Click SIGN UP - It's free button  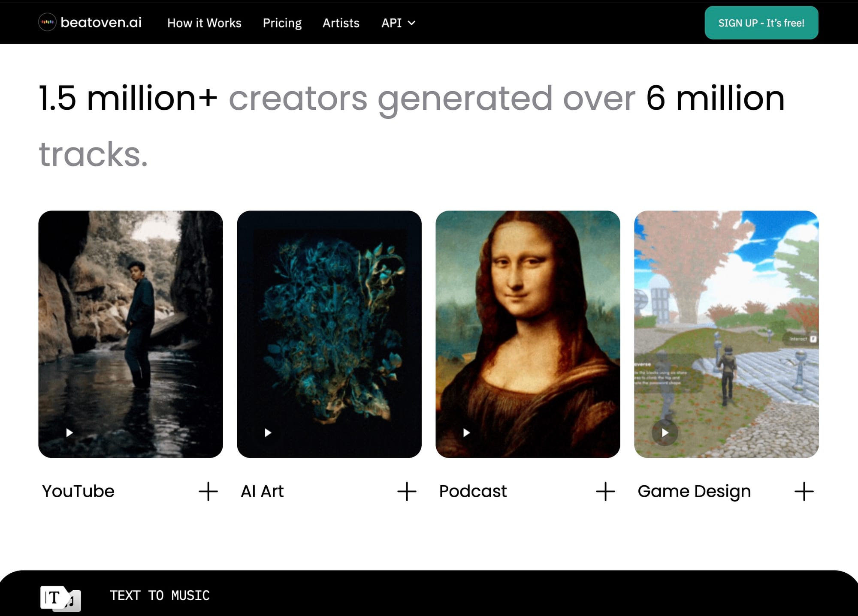tap(761, 23)
